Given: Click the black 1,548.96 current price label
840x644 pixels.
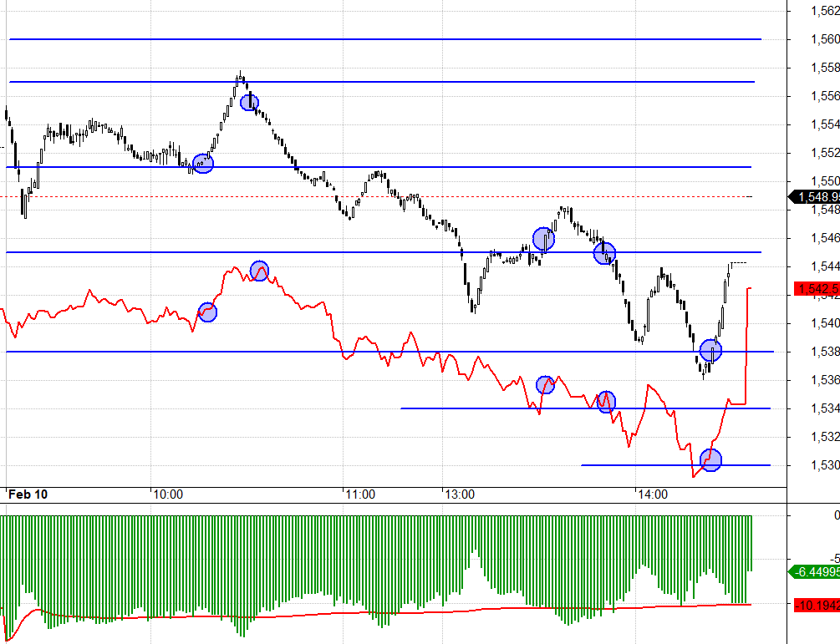Looking at the screenshot, I should [x=815, y=197].
